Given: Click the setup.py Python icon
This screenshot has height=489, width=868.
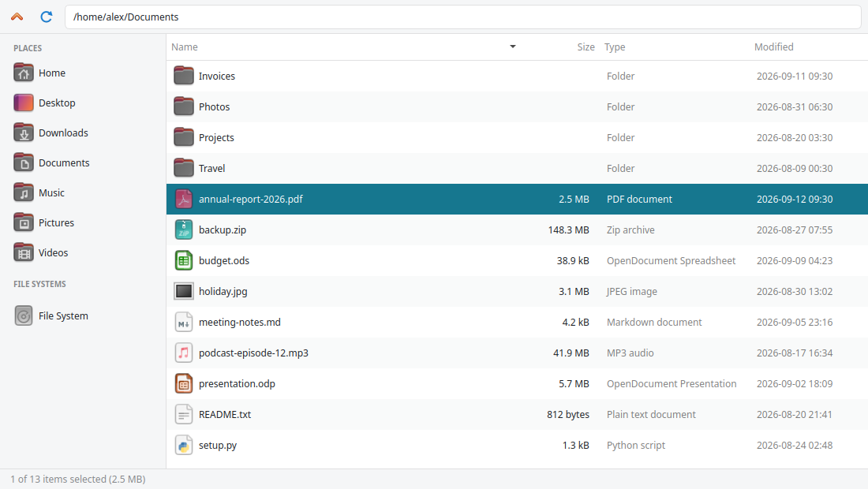Looking at the screenshot, I should click(183, 446).
